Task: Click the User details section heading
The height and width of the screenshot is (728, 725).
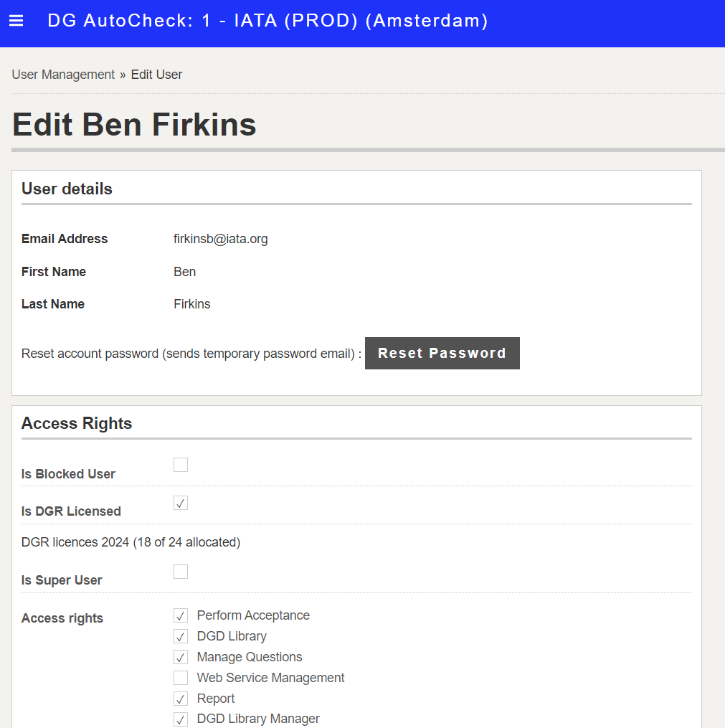Action: point(67,189)
